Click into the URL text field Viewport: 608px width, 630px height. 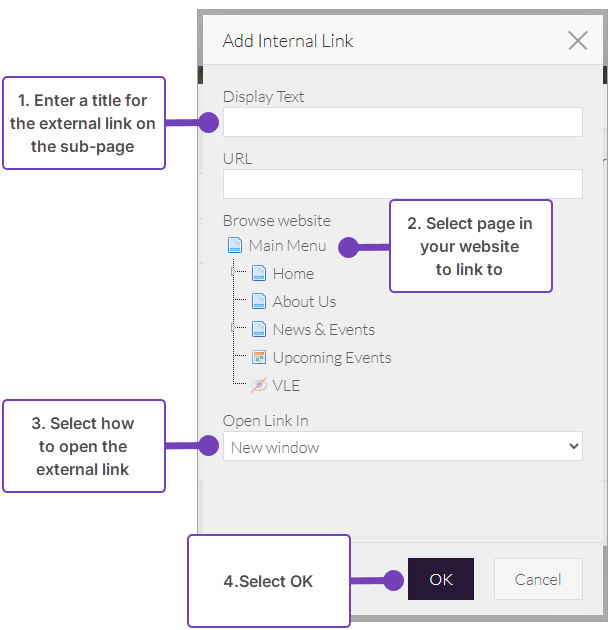402,184
